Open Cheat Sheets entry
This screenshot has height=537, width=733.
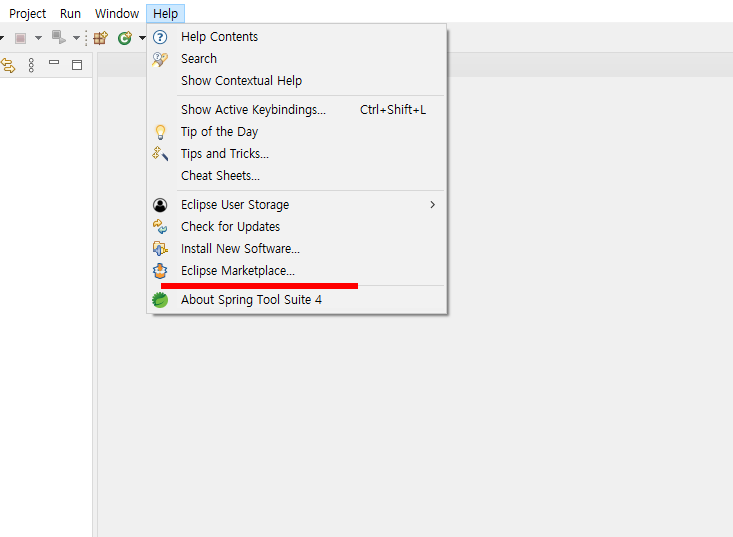tap(296, 175)
